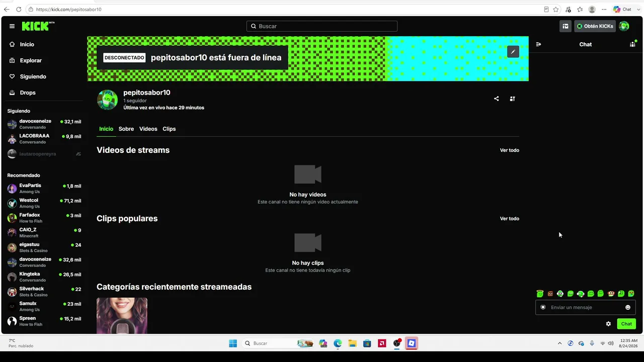The width and height of the screenshot is (644, 362).
Task: Show chat users list icon
Action: pos(632,44)
